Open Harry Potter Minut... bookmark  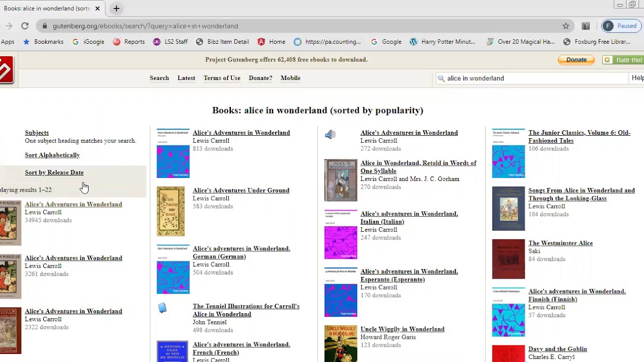coord(443,42)
